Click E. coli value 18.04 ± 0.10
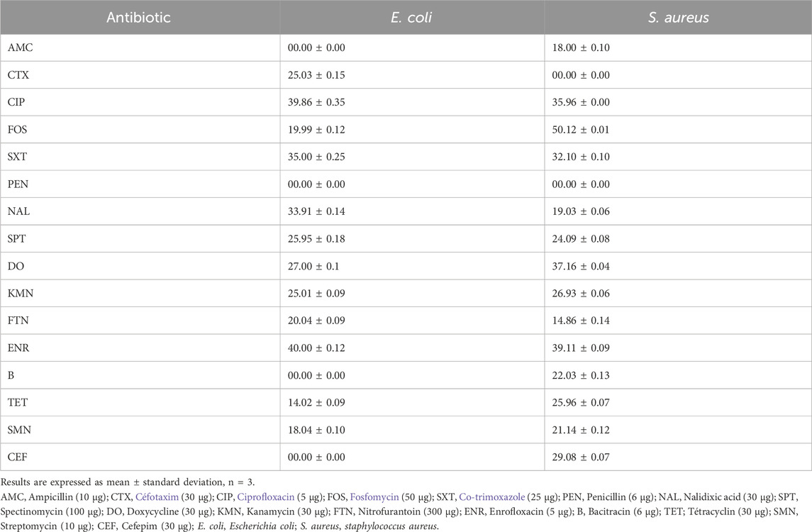 coord(316,430)
